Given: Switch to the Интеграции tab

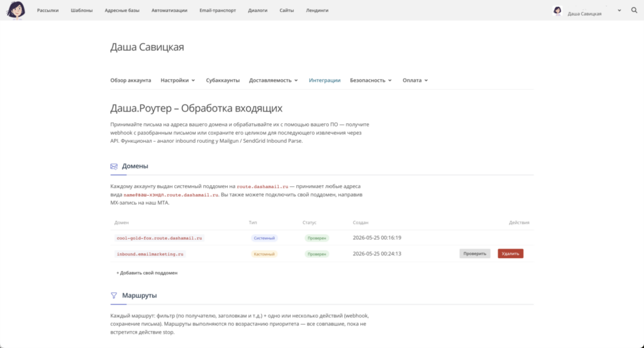Looking at the screenshot, I should pos(325,80).
